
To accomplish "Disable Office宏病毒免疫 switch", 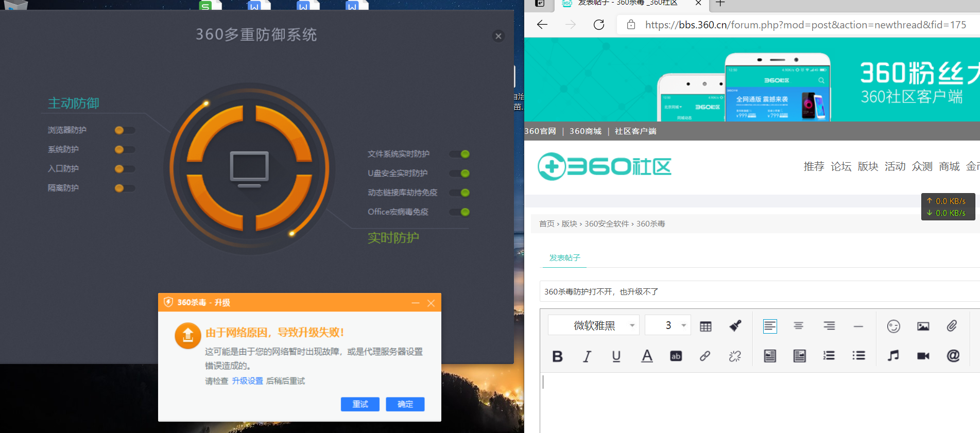I will point(459,212).
